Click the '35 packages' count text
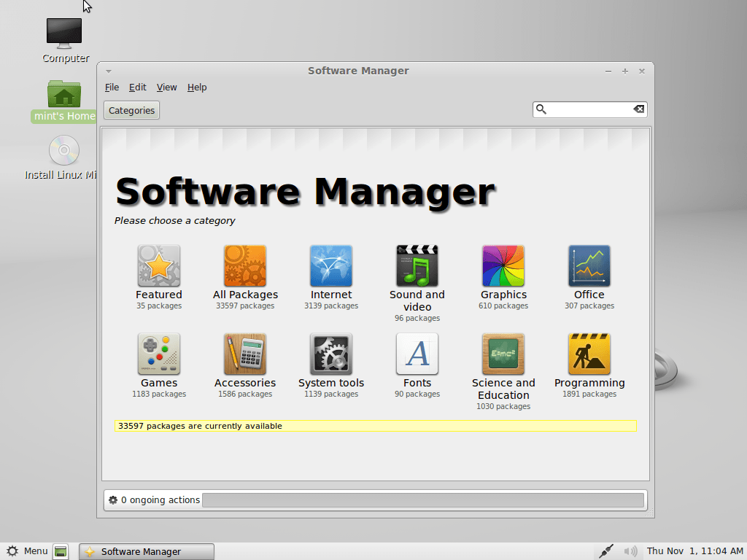This screenshot has height=560, width=747. 158,306
